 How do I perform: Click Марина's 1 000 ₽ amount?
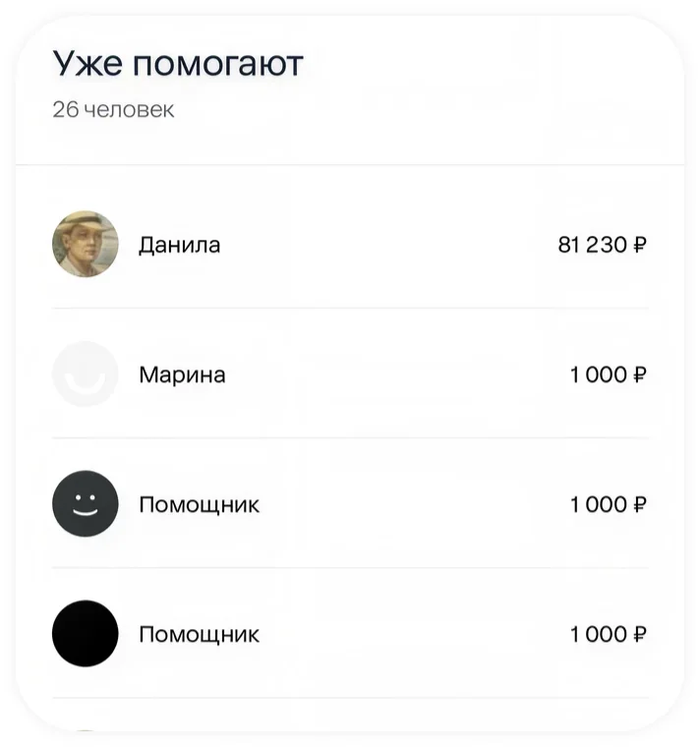609,374
